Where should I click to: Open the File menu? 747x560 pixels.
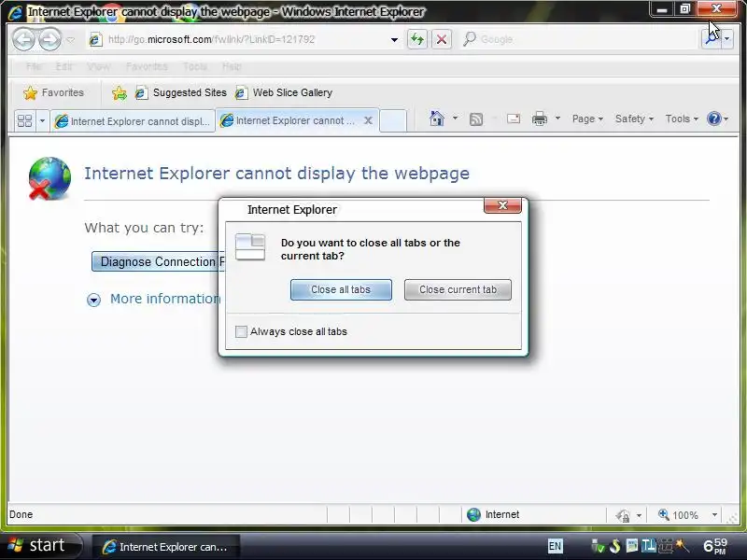click(x=34, y=66)
